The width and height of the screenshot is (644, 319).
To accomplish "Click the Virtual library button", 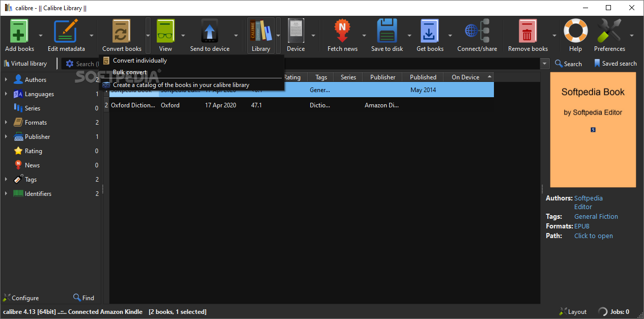I will coord(25,64).
